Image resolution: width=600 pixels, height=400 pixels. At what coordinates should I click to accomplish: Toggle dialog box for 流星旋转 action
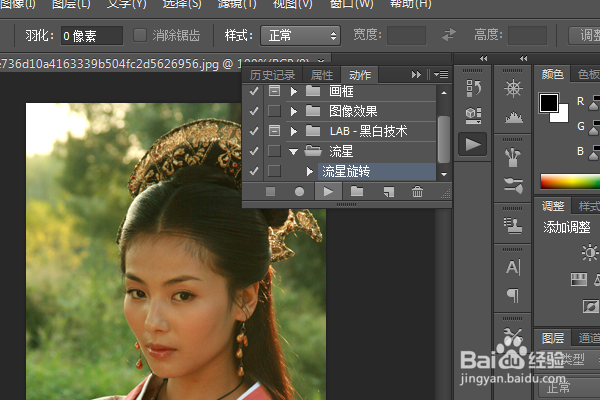274,171
